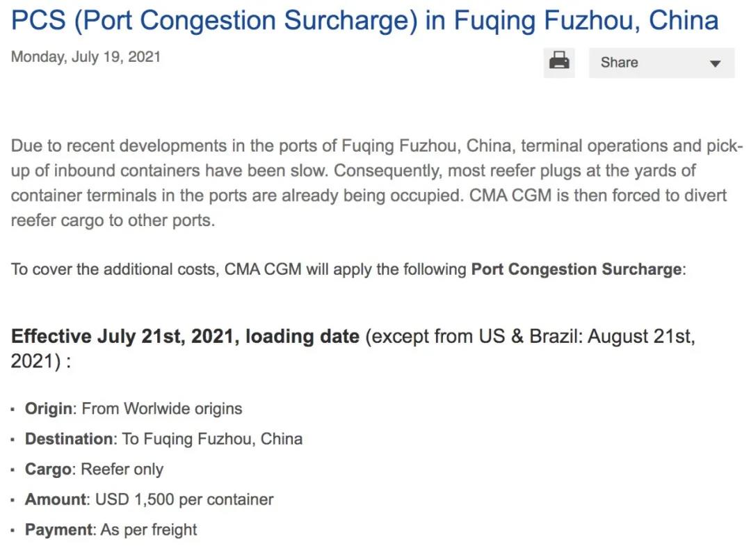
Task: Open the Share dropdown
Action: (x=661, y=63)
